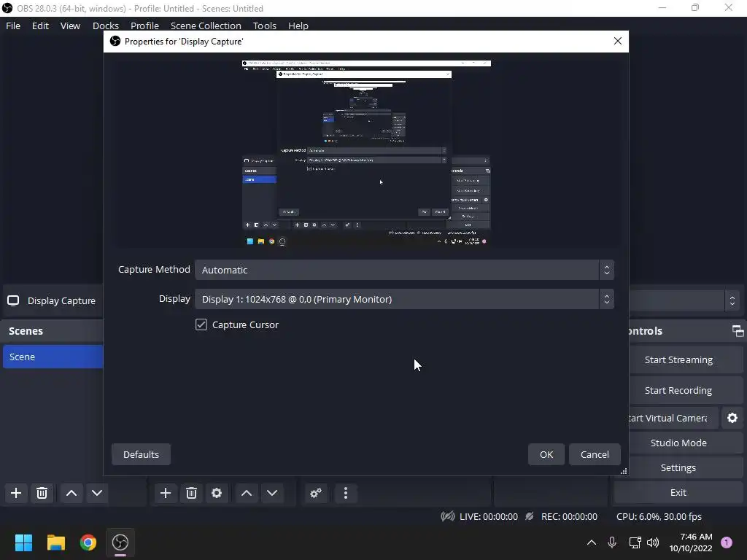Click the 'Display Capture' source label
The image size is (747, 560).
pos(61,300)
